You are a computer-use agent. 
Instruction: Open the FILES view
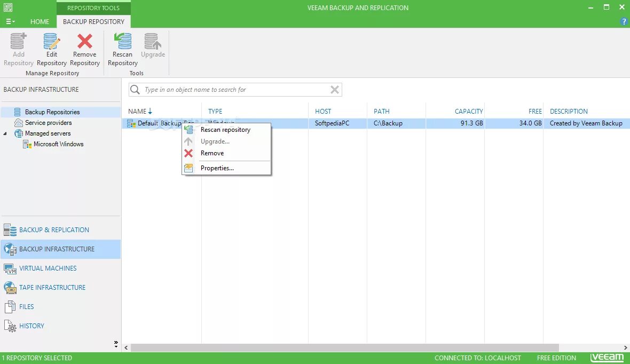27,306
